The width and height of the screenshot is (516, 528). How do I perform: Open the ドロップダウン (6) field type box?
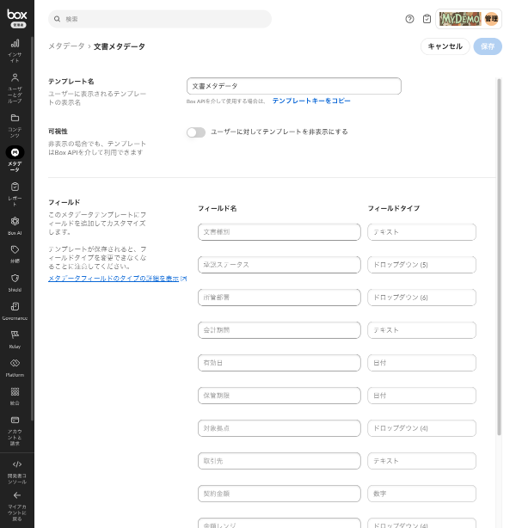point(422,297)
